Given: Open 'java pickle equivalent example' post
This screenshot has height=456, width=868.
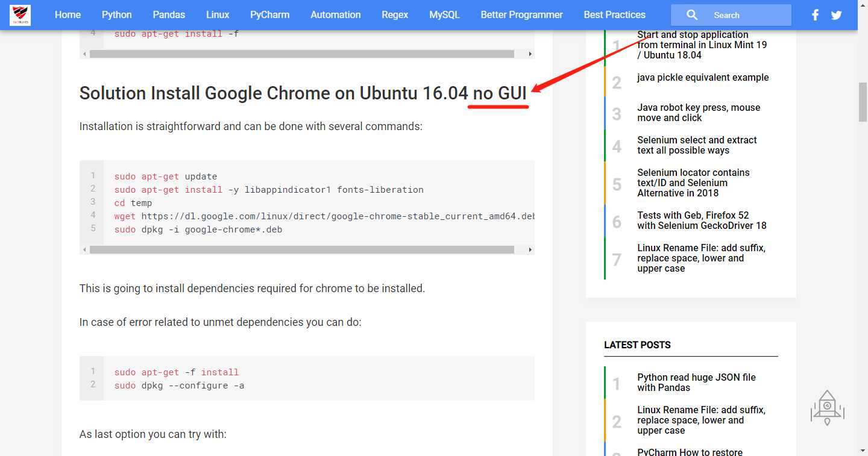Looking at the screenshot, I should click(x=703, y=77).
